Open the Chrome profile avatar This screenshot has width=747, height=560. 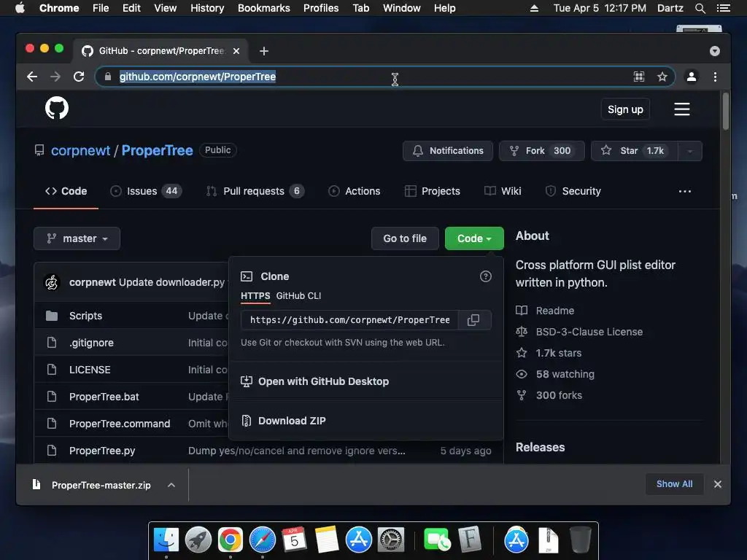point(692,77)
